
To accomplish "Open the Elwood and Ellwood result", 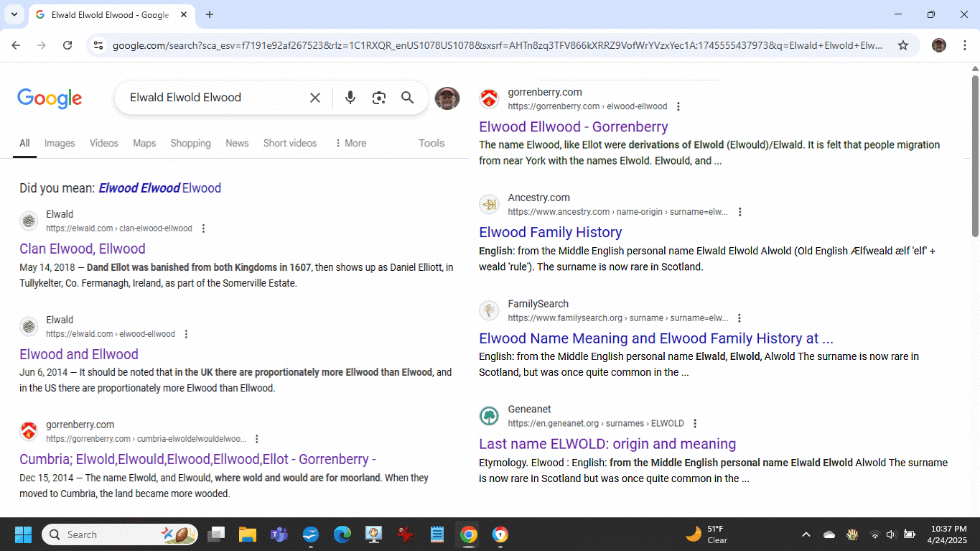I will [x=79, y=354].
